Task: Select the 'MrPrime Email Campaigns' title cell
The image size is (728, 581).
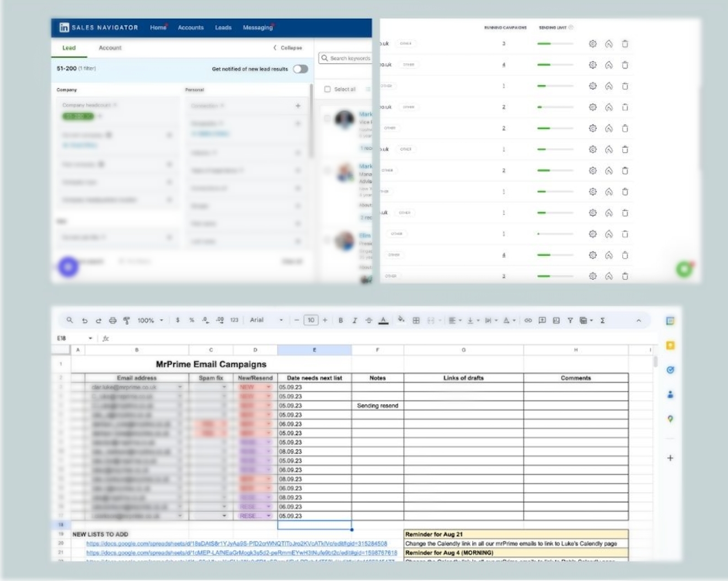Action: coord(211,364)
